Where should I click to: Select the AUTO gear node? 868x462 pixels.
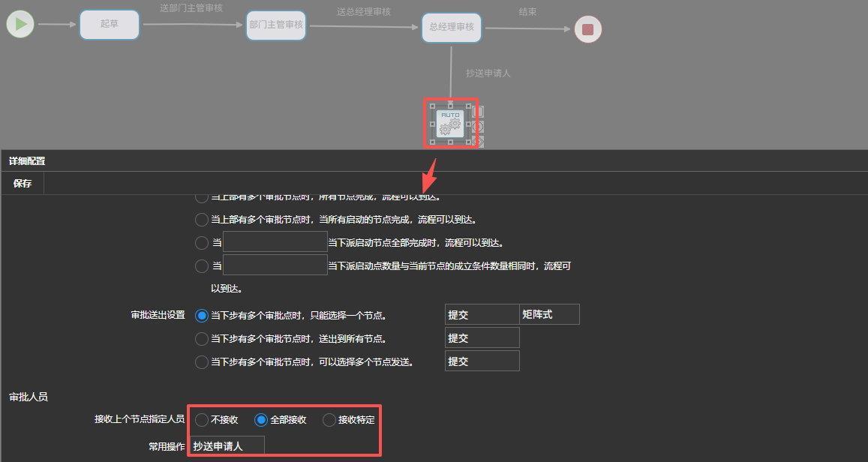[449, 123]
